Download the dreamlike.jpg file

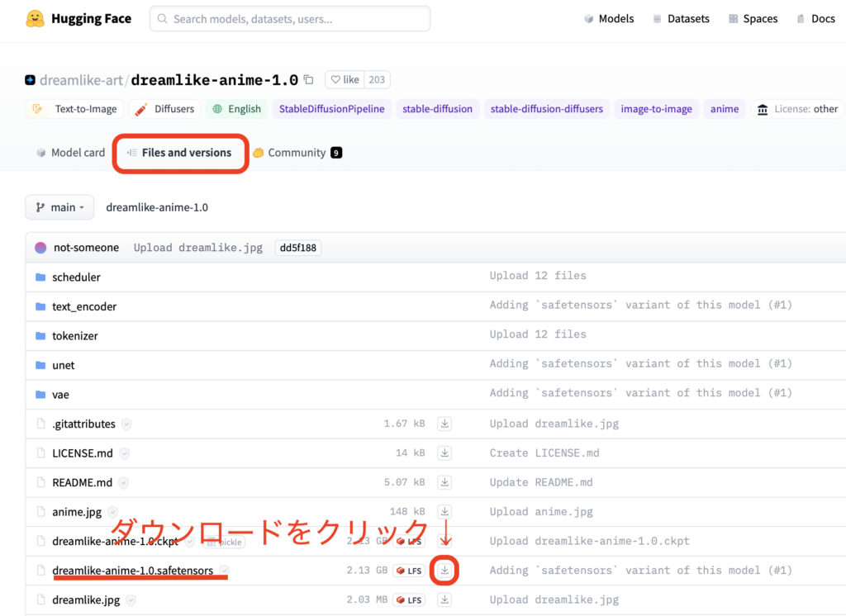444,599
